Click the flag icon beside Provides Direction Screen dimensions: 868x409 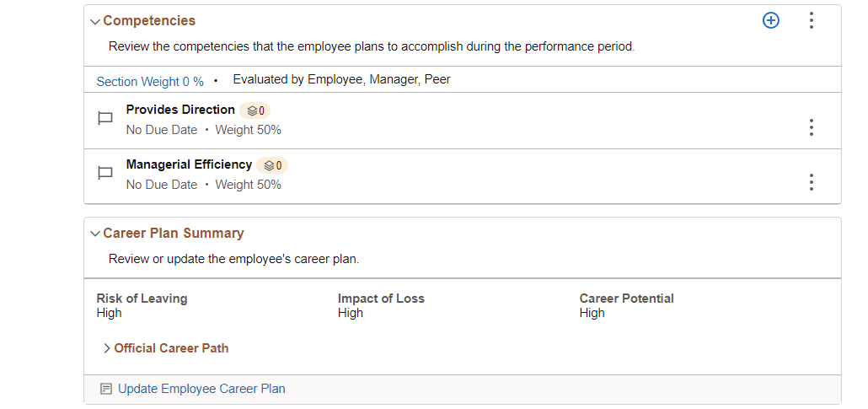105,119
